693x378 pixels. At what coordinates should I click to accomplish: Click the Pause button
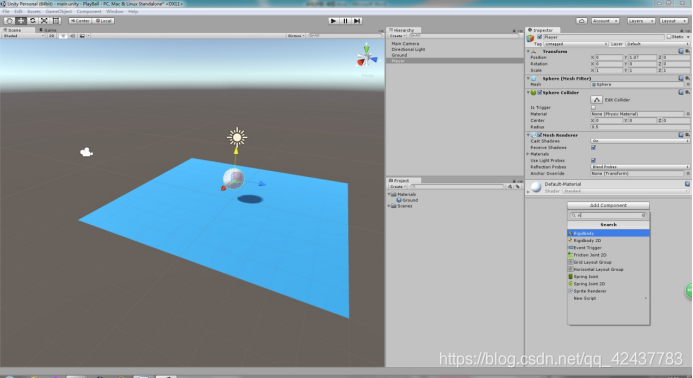coord(346,21)
